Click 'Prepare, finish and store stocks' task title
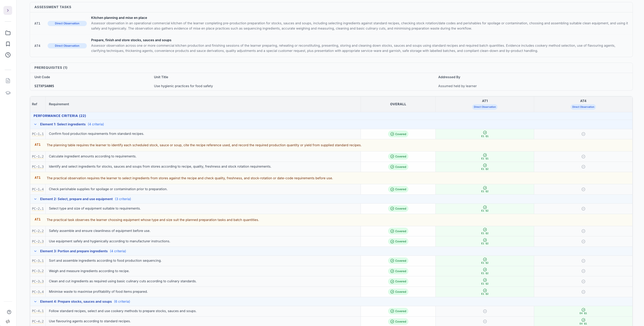This screenshot has width=644, height=326. [131, 40]
